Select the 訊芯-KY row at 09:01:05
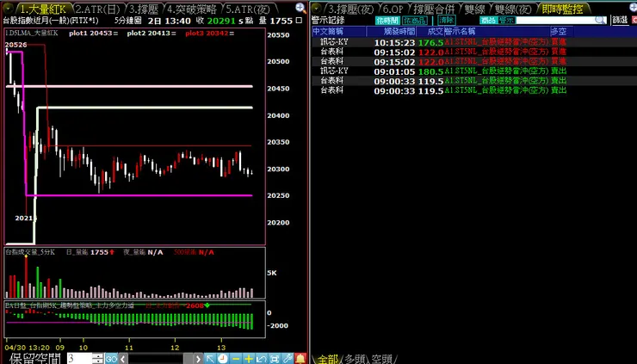The height and width of the screenshot is (364, 637). (x=474, y=71)
